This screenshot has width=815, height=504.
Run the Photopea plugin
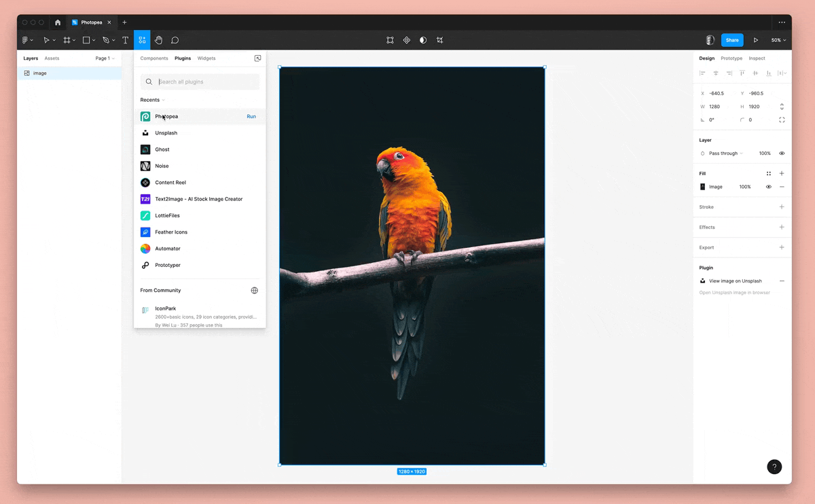click(251, 116)
